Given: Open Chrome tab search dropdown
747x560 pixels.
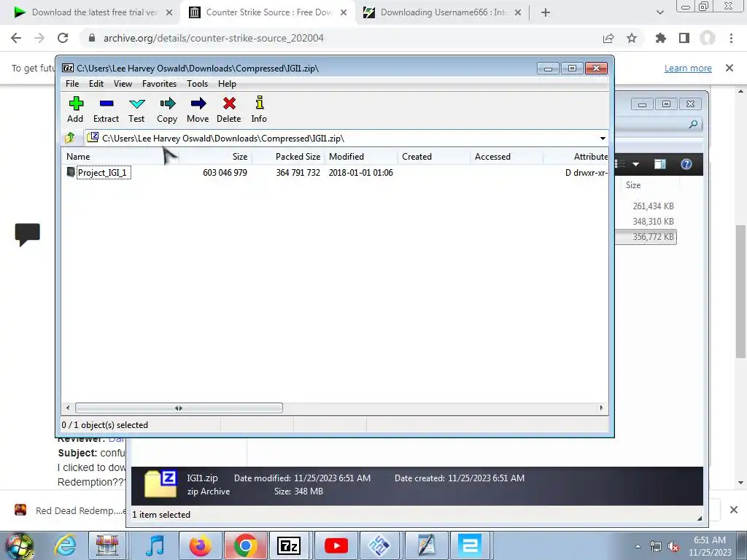Looking at the screenshot, I should tap(659, 13).
